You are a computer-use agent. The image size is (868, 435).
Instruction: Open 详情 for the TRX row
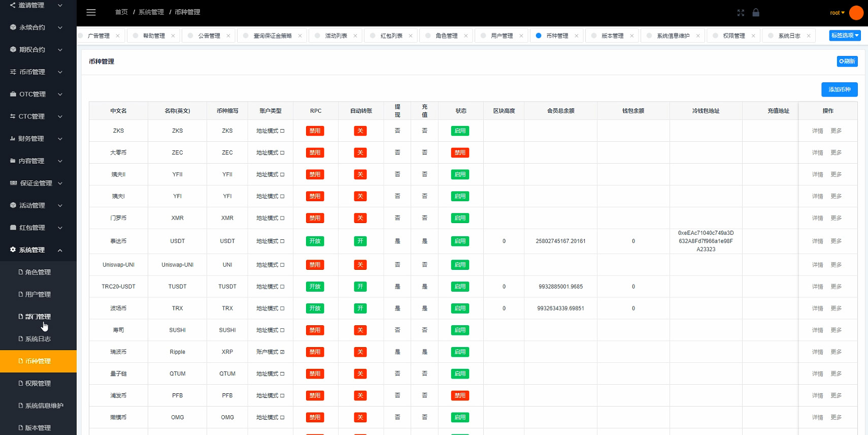point(817,308)
